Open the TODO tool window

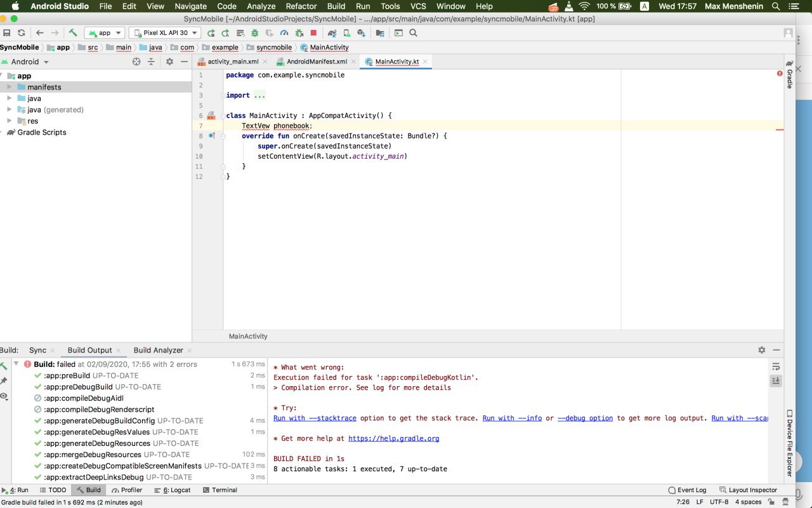pyautogui.click(x=52, y=490)
